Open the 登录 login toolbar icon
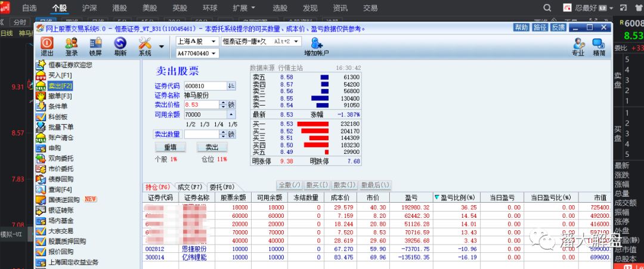The image size is (644, 269). tap(72, 47)
